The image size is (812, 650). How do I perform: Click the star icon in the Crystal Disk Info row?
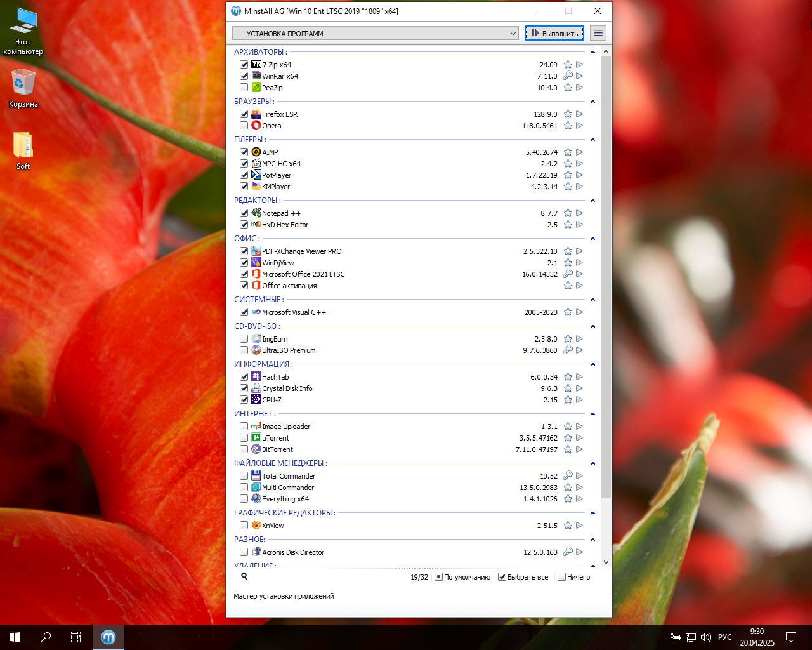coord(568,388)
